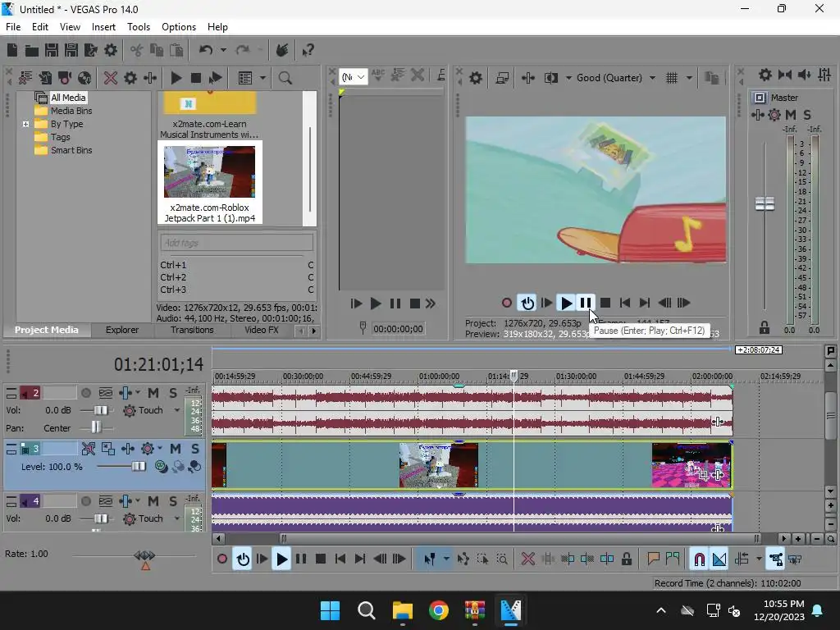Solo video track 3
Image resolution: width=840 pixels, height=630 pixels.
point(195,449)
